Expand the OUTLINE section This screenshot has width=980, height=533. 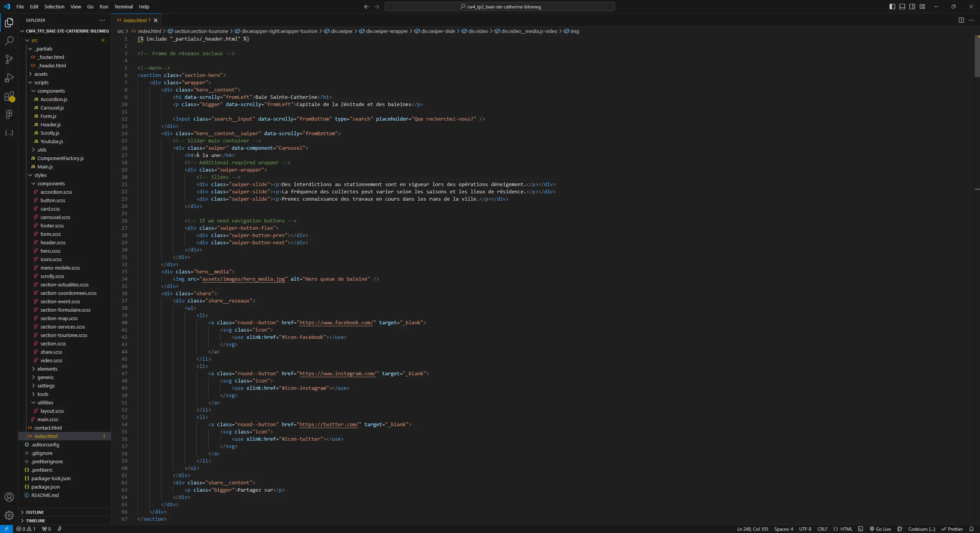click(x=34, y=512)
